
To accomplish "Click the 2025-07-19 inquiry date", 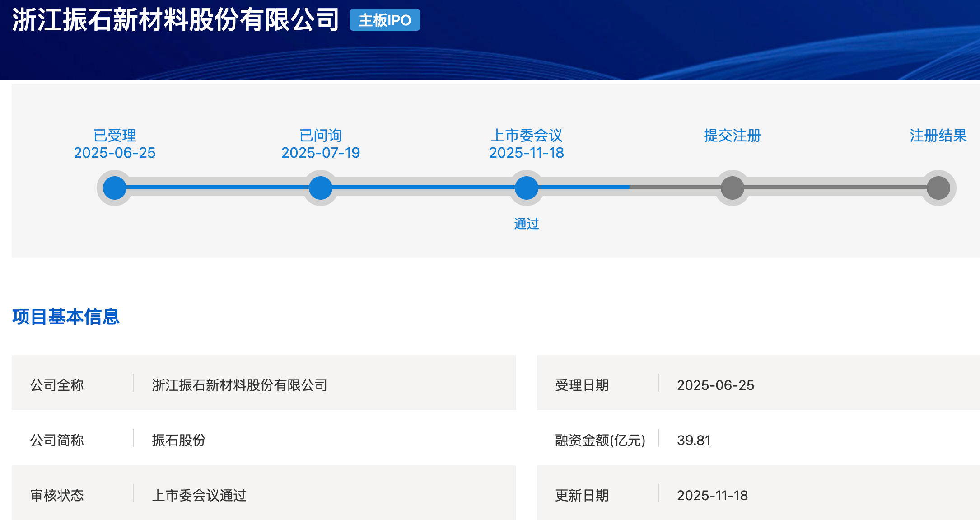I will point(321,153).
